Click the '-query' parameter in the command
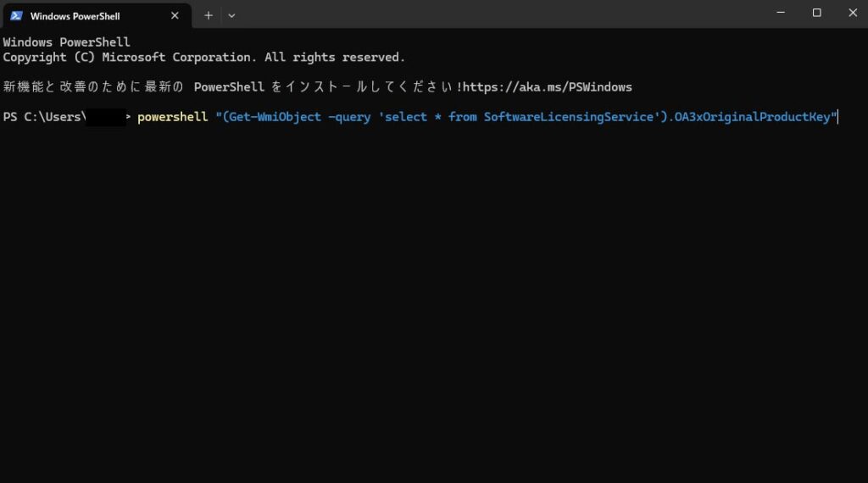 click(349, 117)
